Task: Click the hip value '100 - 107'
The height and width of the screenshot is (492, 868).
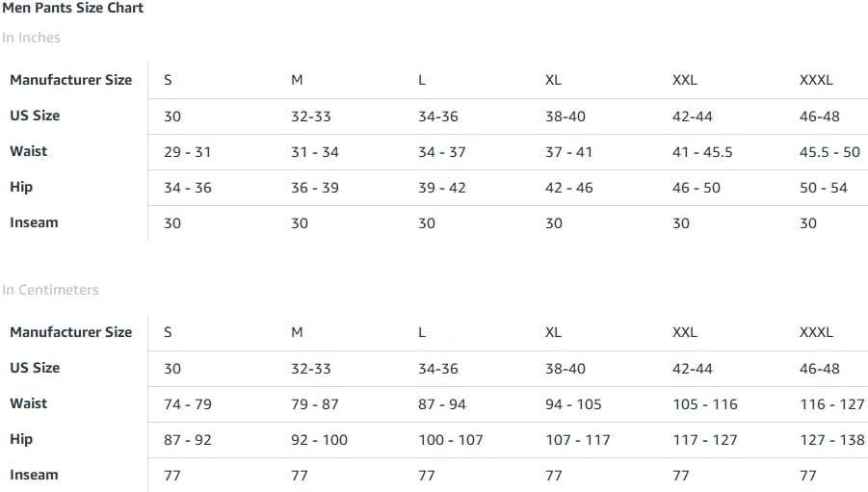Action: [451, 440]
